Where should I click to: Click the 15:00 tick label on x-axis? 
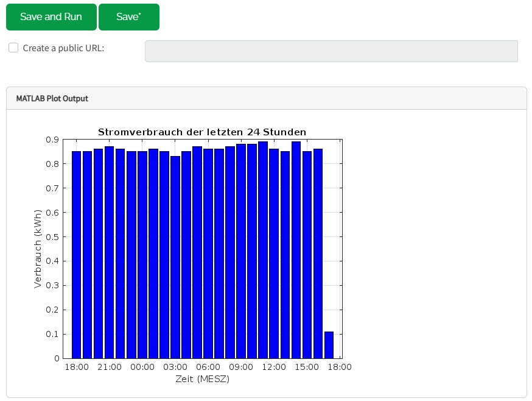click(x=307, y=367)
